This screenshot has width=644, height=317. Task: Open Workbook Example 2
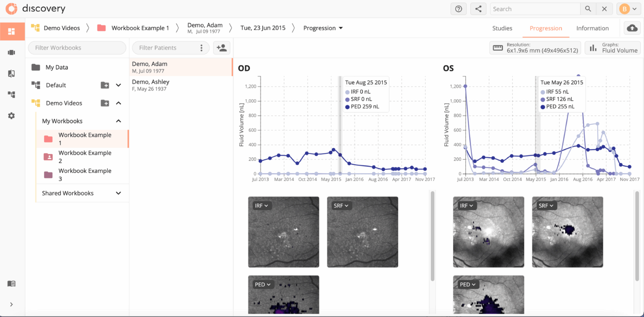[85, 157]
